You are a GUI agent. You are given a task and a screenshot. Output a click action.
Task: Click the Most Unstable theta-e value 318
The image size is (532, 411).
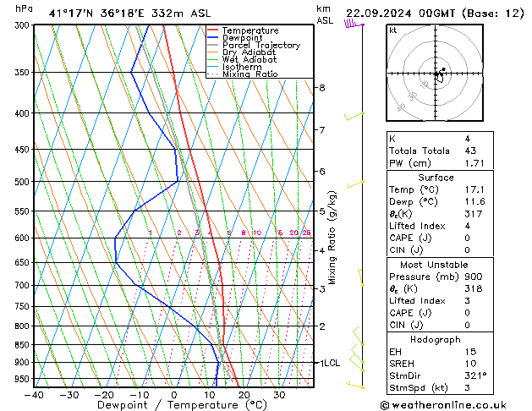point(474,288)
